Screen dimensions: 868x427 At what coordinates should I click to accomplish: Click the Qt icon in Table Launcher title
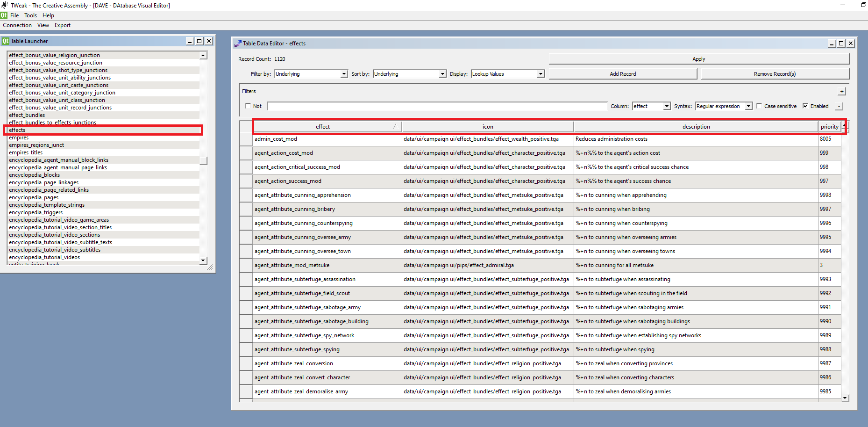click(6, 41)
